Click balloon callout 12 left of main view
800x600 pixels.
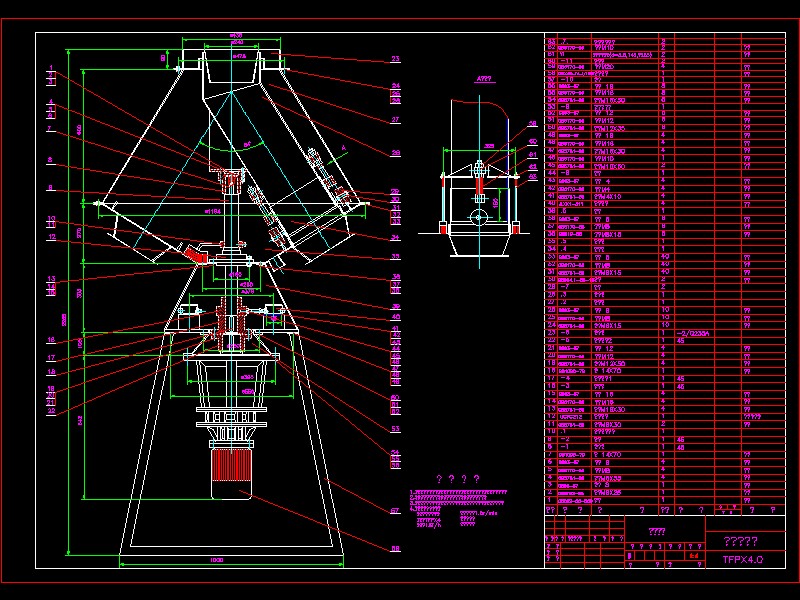coord(52,237)
